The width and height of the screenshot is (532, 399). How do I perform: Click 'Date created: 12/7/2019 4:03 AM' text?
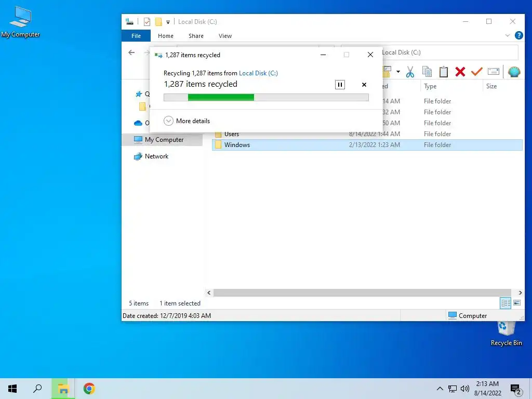click(x=167, y=316)
